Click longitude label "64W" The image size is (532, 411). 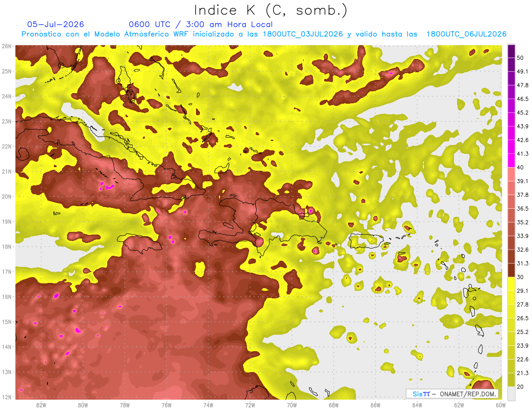(417, 405)
